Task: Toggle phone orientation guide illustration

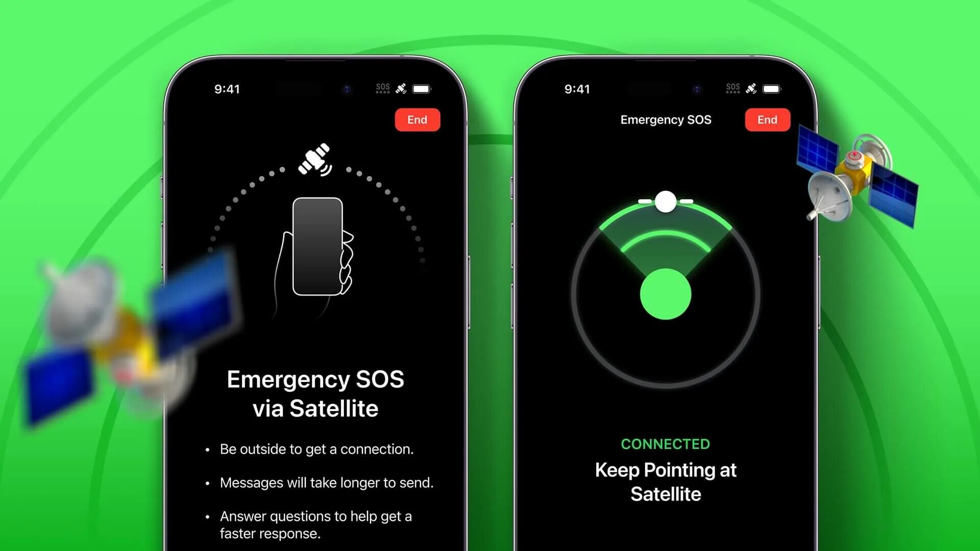Action: point(316,242)
